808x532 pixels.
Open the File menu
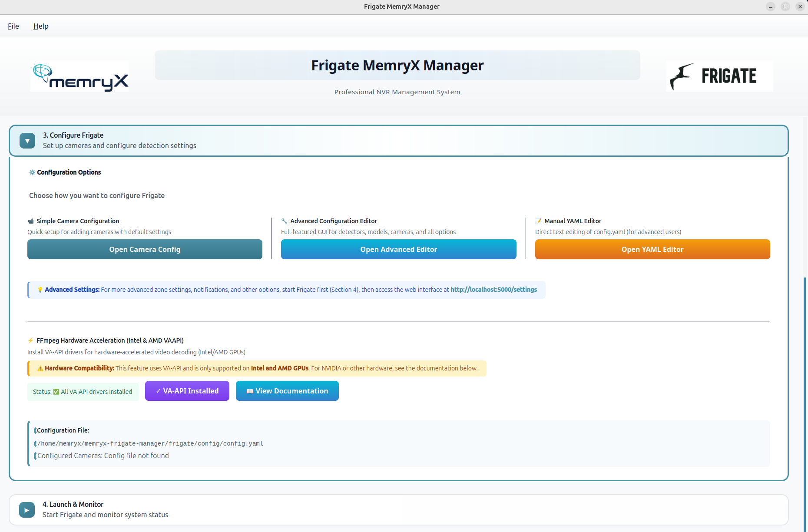pyautogui.click(x=13, y=26)
